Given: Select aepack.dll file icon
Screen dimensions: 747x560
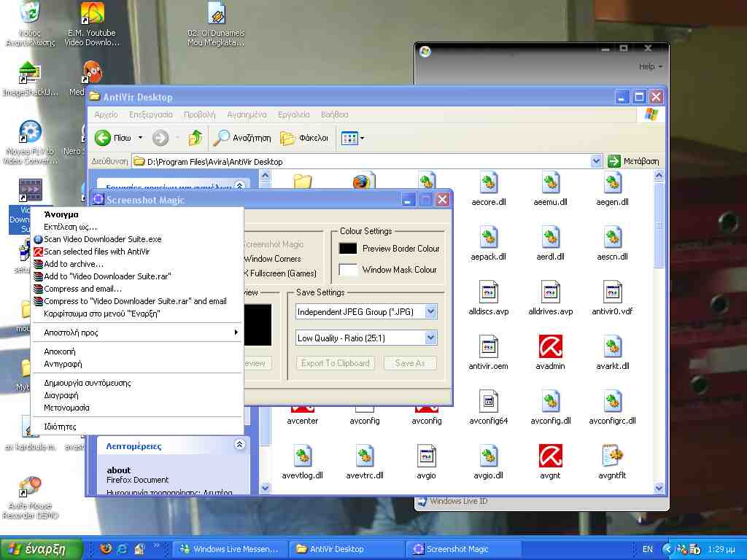Looking at the screenshot, I should tap(488, 237).
